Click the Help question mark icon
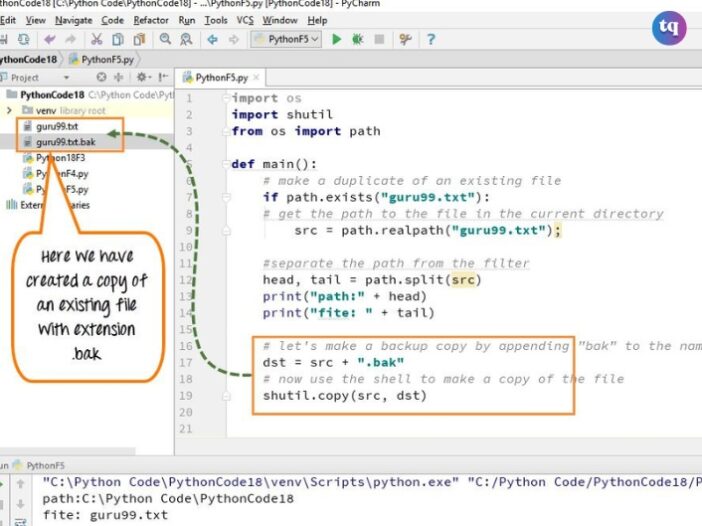This screenshot has width=702, height=526. tap(431, 39)
